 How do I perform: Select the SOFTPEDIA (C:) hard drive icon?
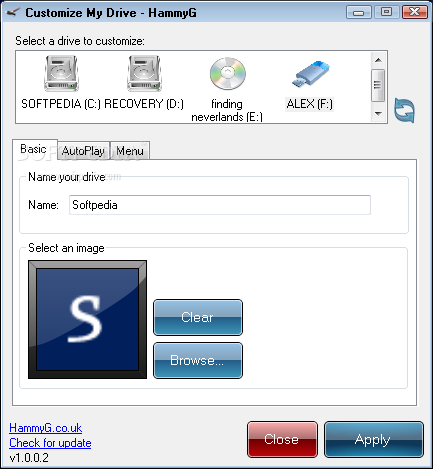tap(61, 73)
